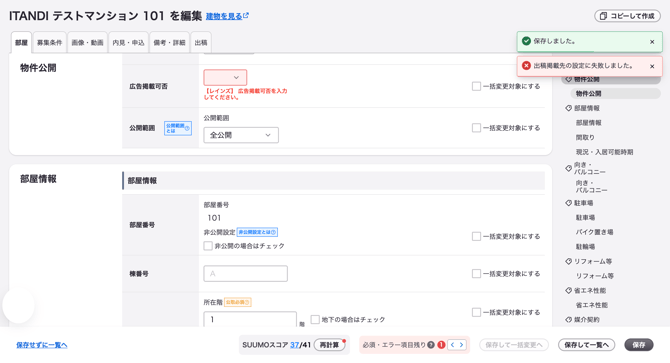
Task: Check 一括変更対象にする for 棟番号
Action: click(476, 273)
